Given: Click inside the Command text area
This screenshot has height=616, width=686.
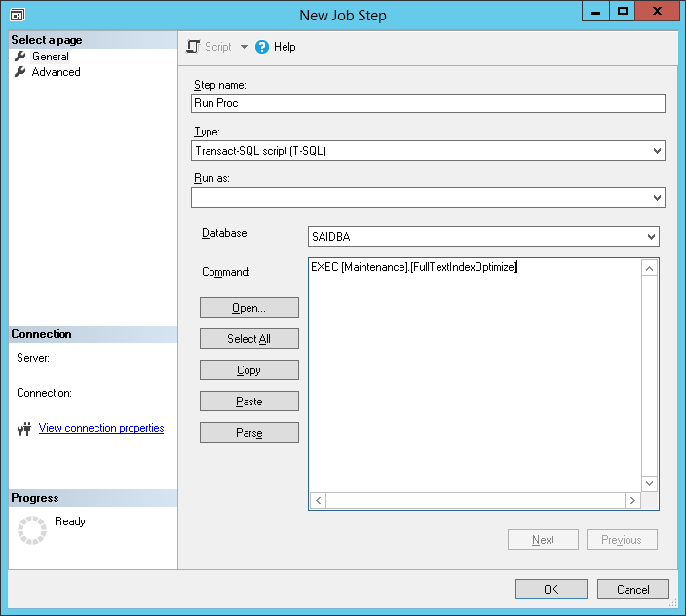Looking at the screenshot, I should (474, 380).
